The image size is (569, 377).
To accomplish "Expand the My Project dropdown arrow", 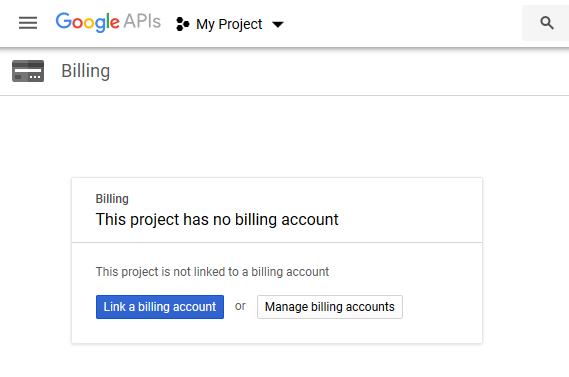I will [x=278, y=25].
